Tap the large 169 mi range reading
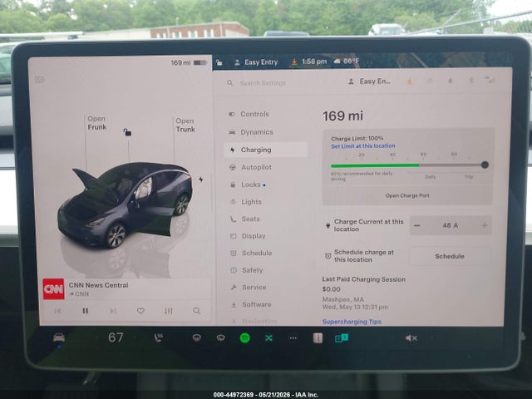 click(342, 116)
